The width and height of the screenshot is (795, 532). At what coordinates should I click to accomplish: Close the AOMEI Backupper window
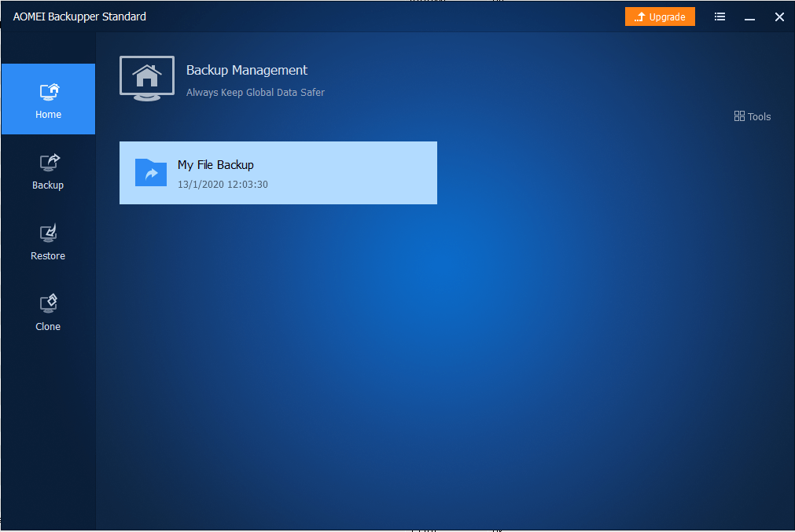click(x=779, y=17)
